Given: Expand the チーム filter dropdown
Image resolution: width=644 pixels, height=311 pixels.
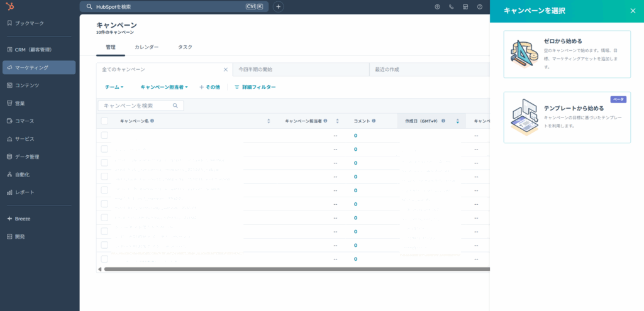Looking at the screenshot, I should pos(114,87).
